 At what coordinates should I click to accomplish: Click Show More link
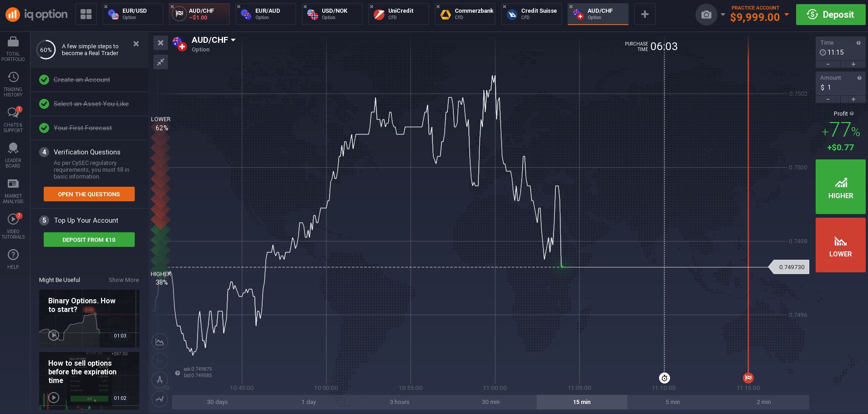coord(124,280)
